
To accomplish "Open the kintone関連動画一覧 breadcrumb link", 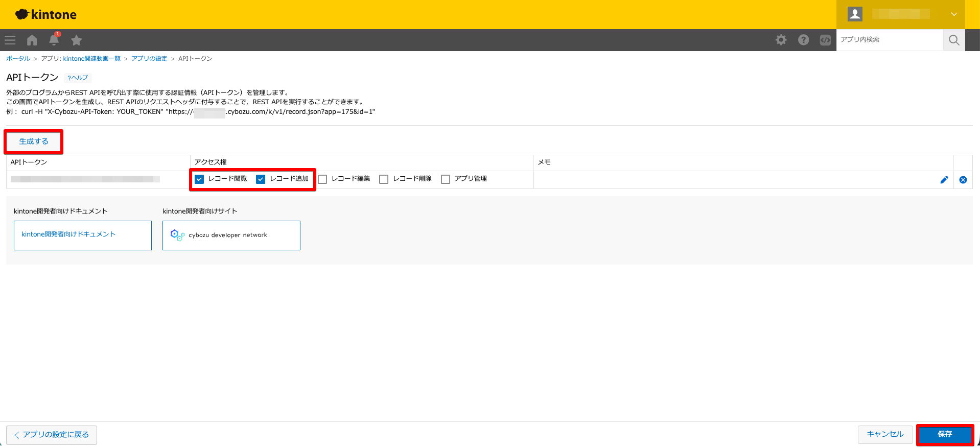I will tap(91, 59).
